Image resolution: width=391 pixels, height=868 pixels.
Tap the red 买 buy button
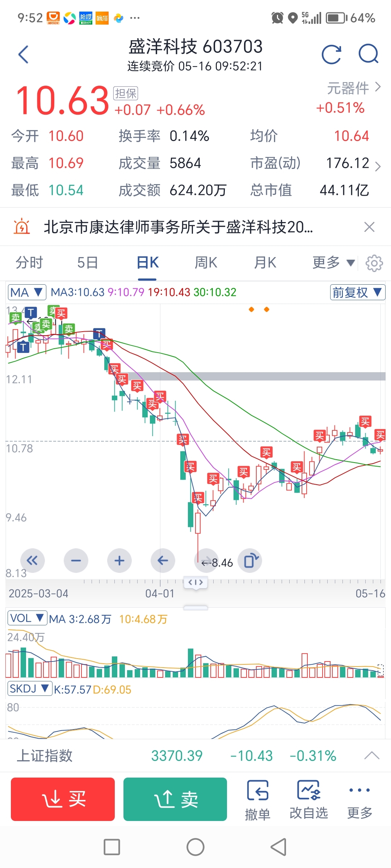pos(63,799)
